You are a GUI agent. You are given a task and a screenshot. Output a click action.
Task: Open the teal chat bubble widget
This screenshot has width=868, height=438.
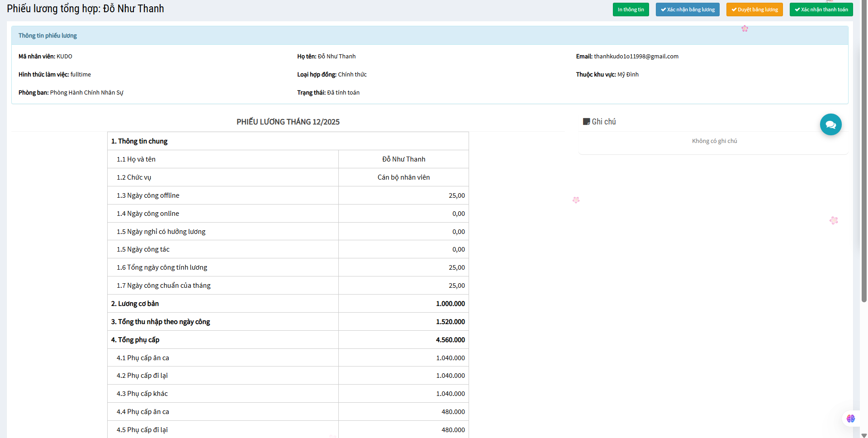point(830,124)
